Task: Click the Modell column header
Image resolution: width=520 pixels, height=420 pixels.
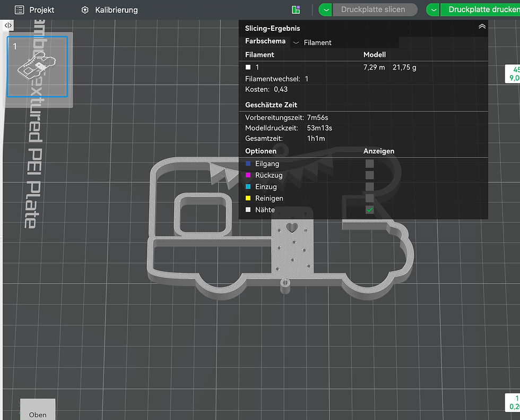Action: tap(375, 55)
